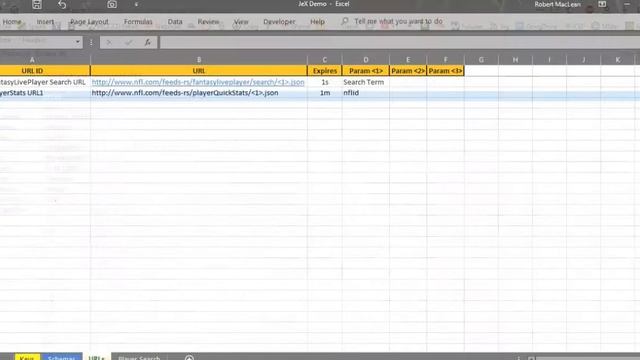Open the Review ribbon tab
Screen dimensions: 640x360
click(x=208, y=22)
